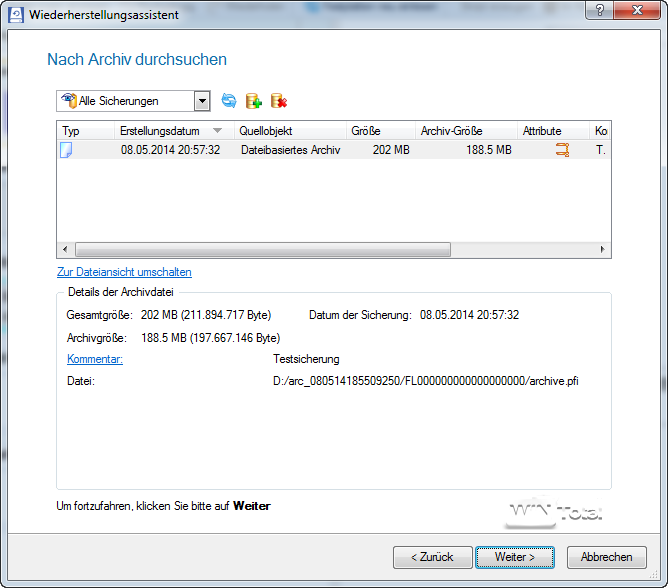The height and width of the screenshot is (588, 668).
Task: Click the help question mark button
Action: [599, 10]
